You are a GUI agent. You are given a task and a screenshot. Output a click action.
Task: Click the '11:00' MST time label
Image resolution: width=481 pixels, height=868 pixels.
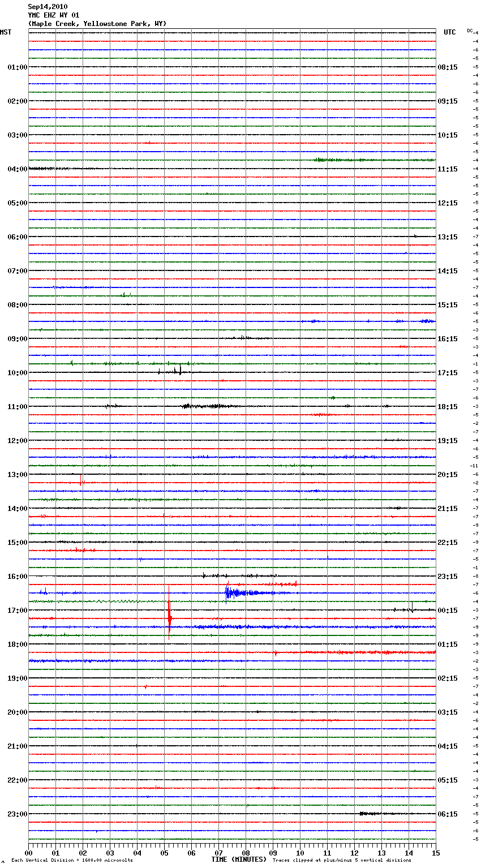[17, 407]
